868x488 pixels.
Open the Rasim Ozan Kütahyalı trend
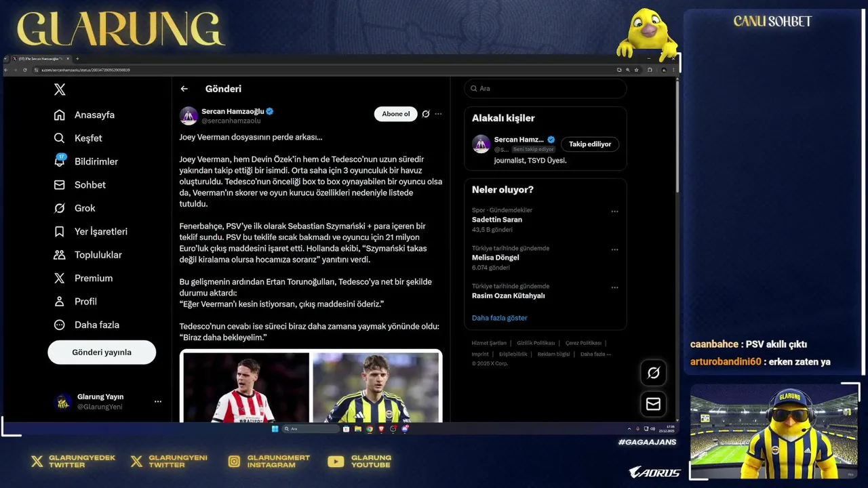point(509,296)
